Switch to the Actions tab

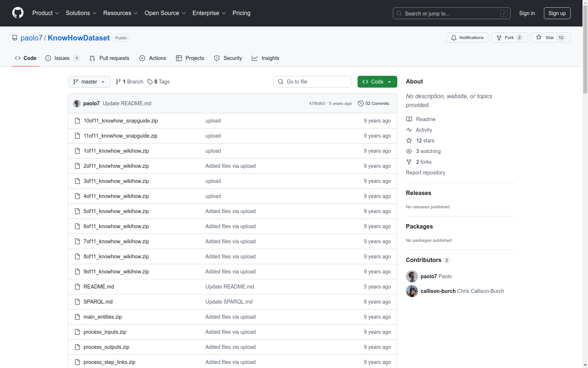pos(153,58)
